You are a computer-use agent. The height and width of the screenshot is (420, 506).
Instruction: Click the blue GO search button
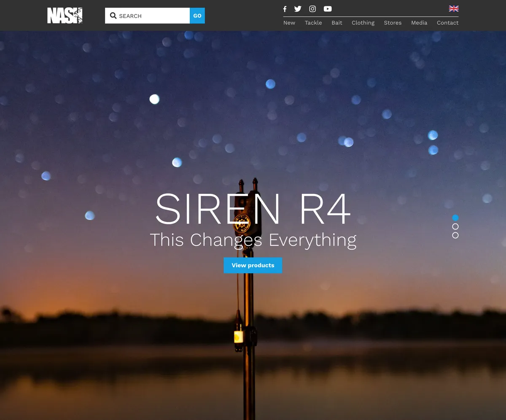(x=197, y=16)
